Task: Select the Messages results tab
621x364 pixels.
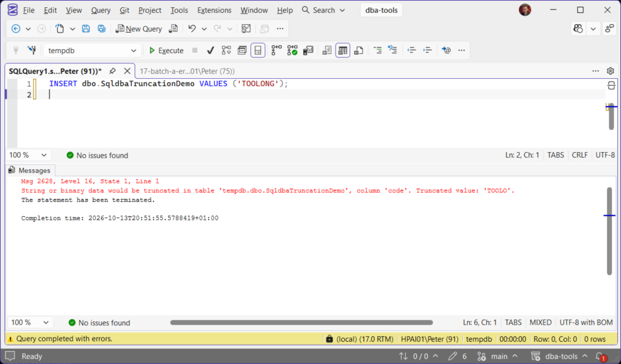Action: pyautogui.click(x=30, y=171)
